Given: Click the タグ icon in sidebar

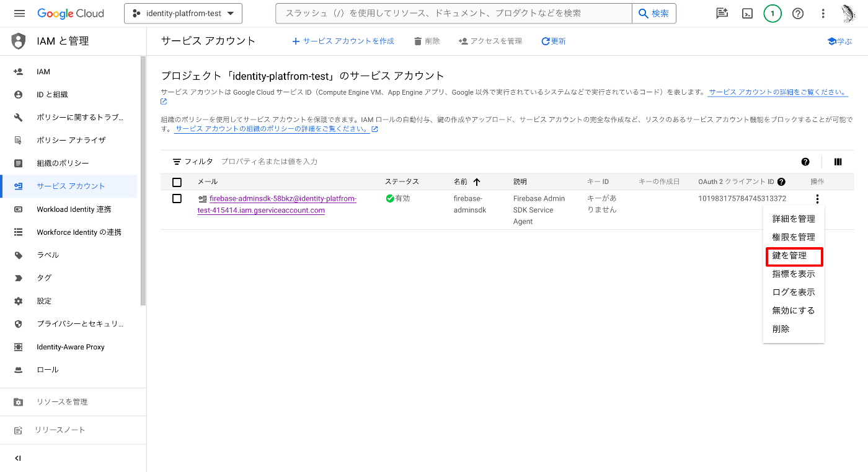Looking at the screenshot, I should tap(19, 278).
